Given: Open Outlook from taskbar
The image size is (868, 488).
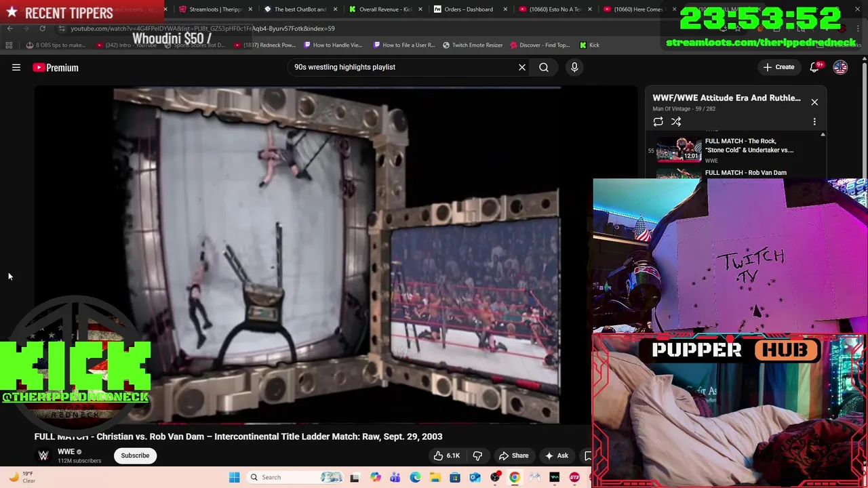Looking at the screenshot, I should pyautogui.click(x=475, y=477).
